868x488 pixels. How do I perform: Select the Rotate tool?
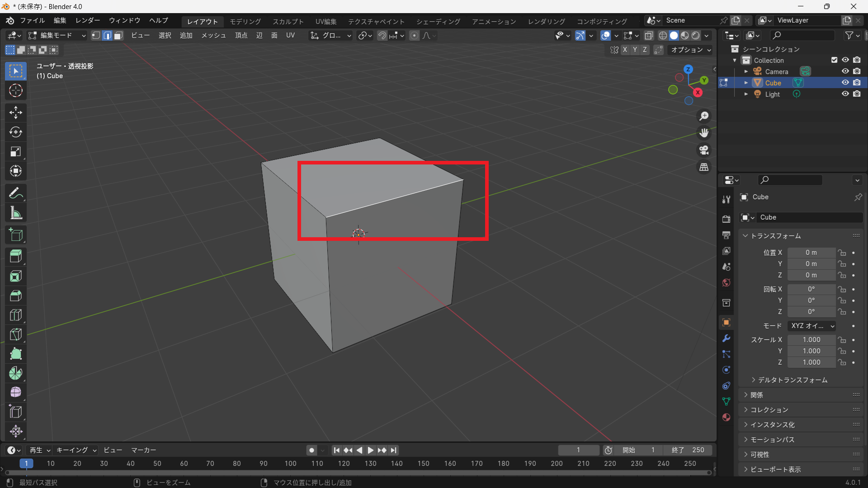pos(16,132)
